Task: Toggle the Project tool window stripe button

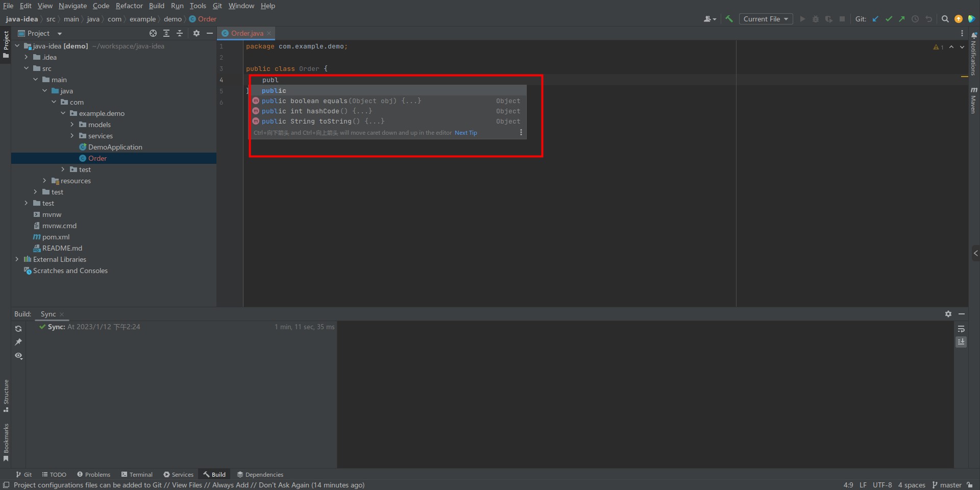Action: (x=6, y=44)
